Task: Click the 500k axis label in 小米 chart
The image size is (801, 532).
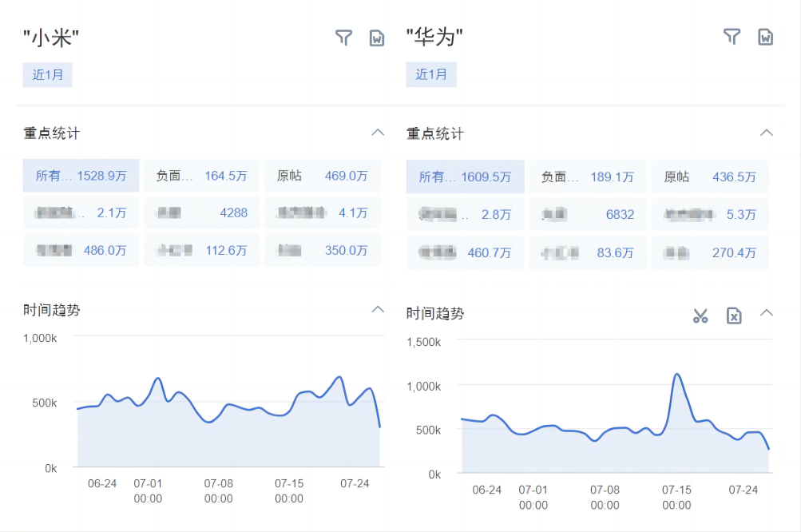Action: click(x=45, y=403)
